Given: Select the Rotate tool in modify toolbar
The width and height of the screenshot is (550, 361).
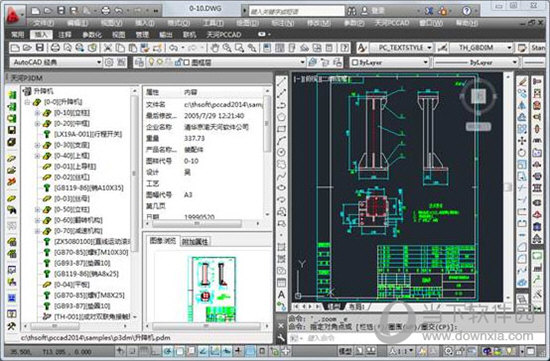Looking at the screenshot, I should (x=522, y=153).
